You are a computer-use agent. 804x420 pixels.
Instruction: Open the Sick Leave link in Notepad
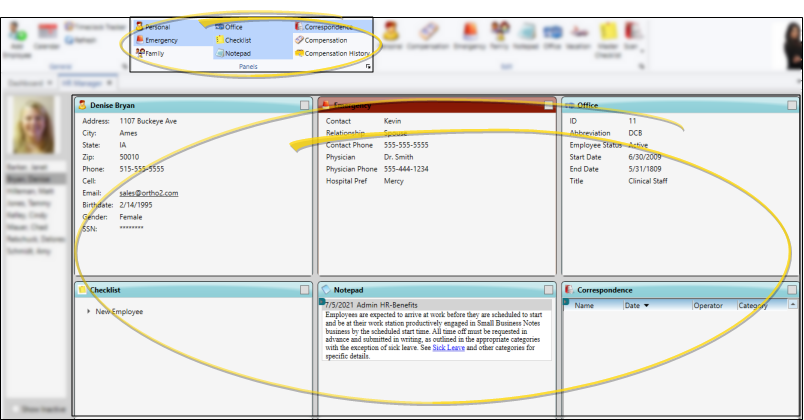pyautogui.click(x=447, y=347)
